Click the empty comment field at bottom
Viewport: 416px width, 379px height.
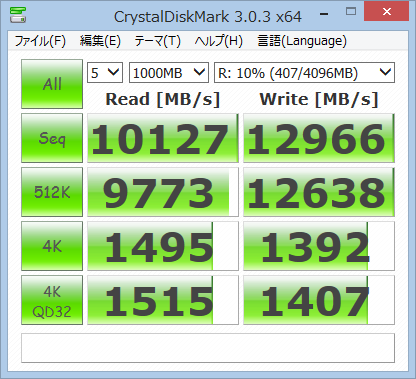208,348
